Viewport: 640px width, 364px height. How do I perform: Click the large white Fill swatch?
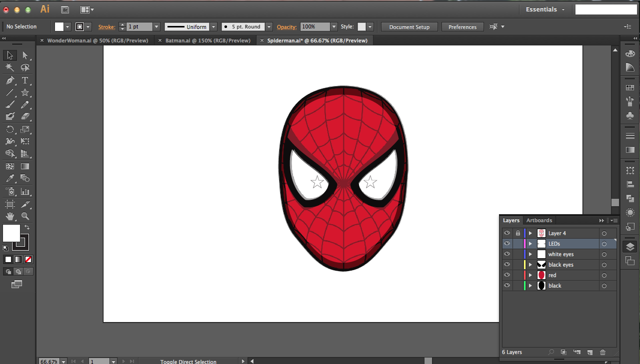11,233
